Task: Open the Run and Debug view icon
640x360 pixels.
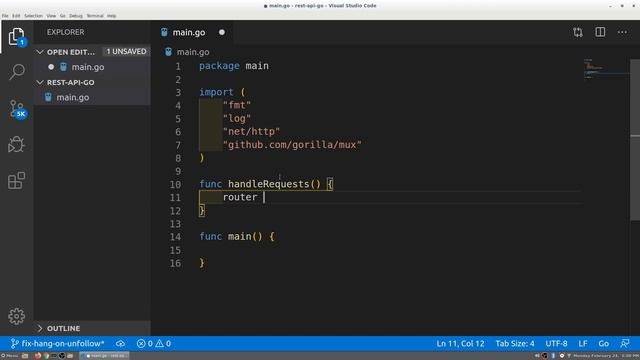Action: [16, 144]
